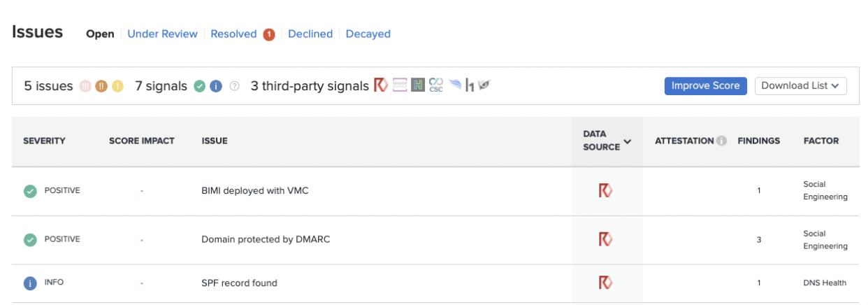Toggle the blue info signals filter
The height and width of the screenshot is (305, 868).
216,86
